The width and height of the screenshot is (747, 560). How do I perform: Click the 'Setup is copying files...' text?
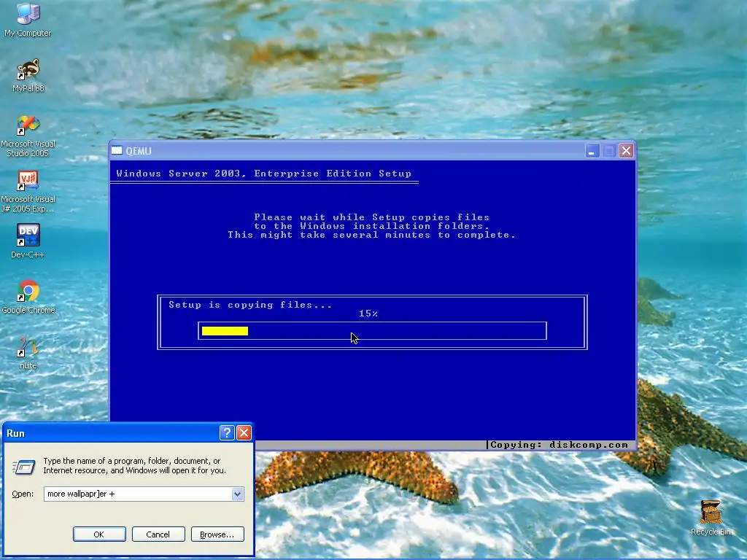[x=250, y=305]
